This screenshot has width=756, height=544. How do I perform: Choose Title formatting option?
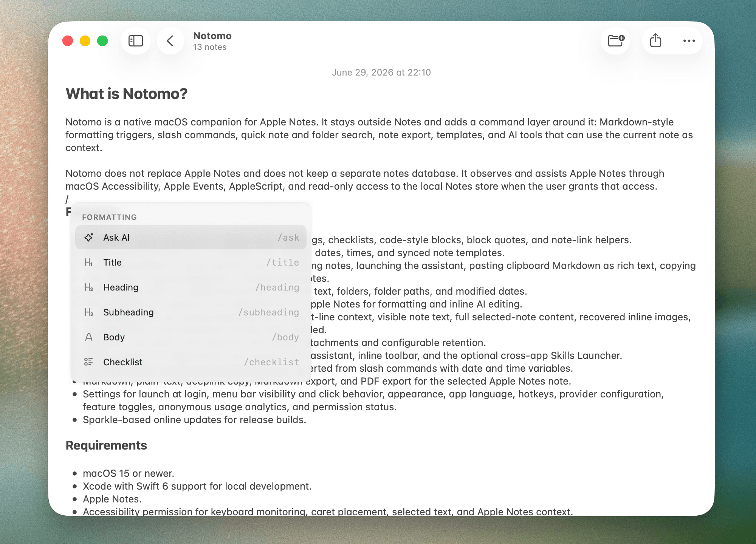pos(191,263)
